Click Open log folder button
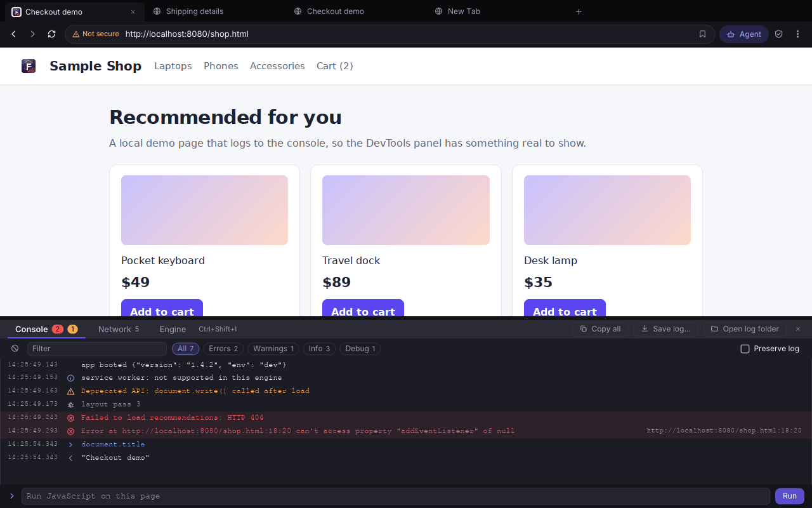 click(x=745, y=329)
